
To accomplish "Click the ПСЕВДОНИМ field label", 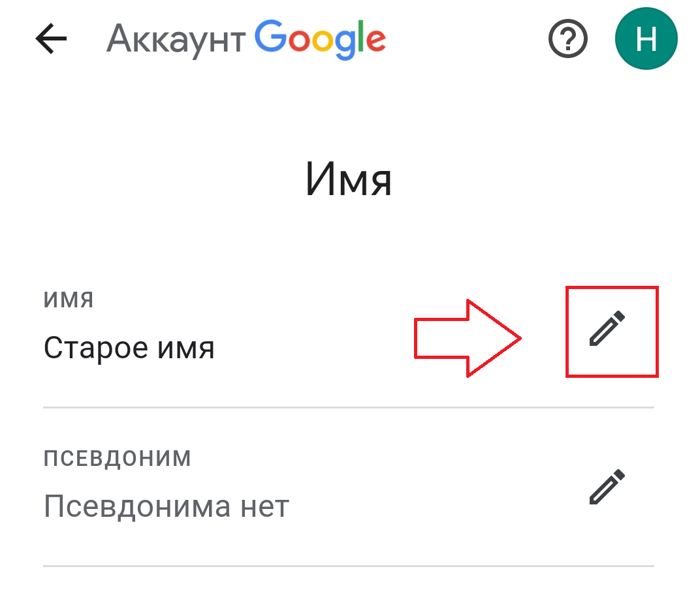I will tap(117, 458).
